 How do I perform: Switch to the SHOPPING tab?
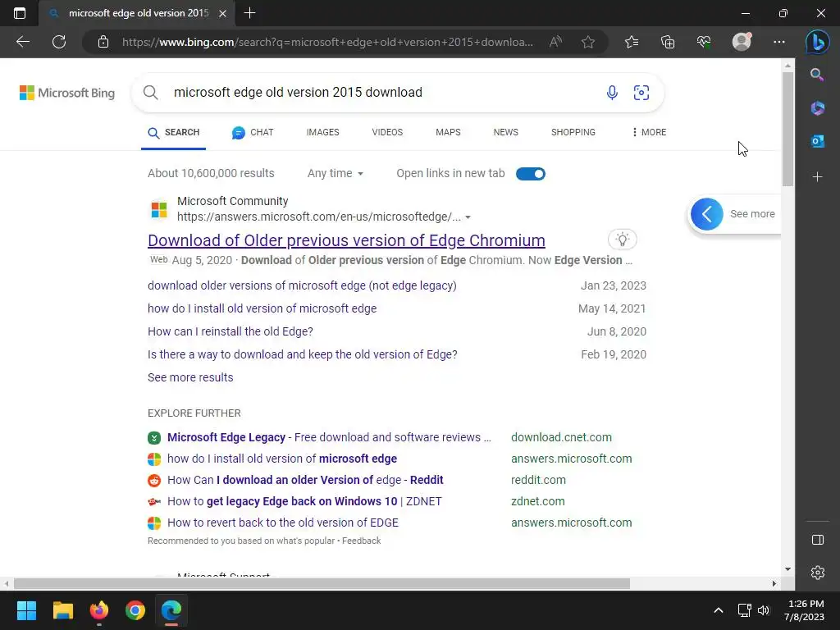(573, 132)
